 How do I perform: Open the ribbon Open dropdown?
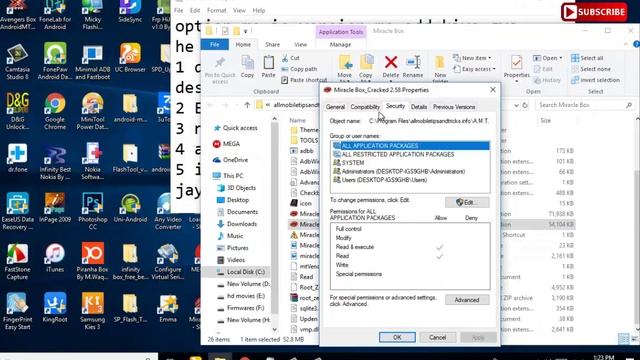[x=548, y=58]
